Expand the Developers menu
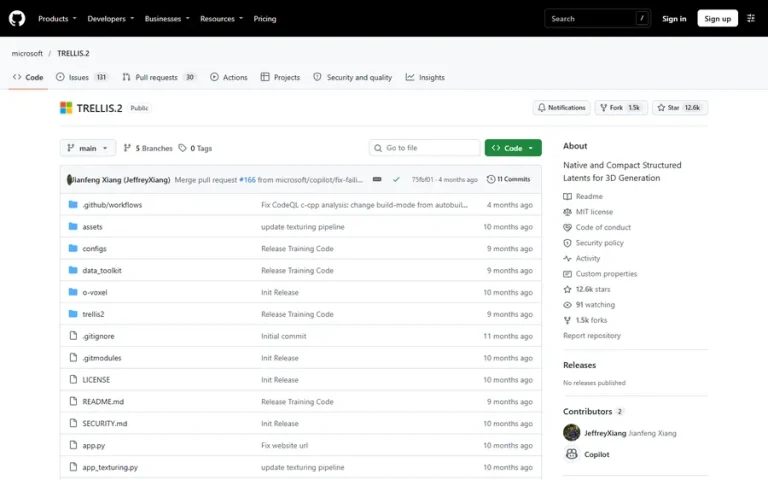The height and width of the screenshot is (480, 768). tap(111, 19)
